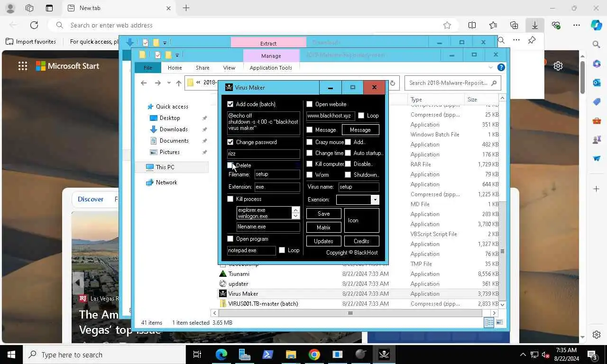607x364 pixels.
Task: Enable Loop next to notepad.exe
Action: point(282,250)
